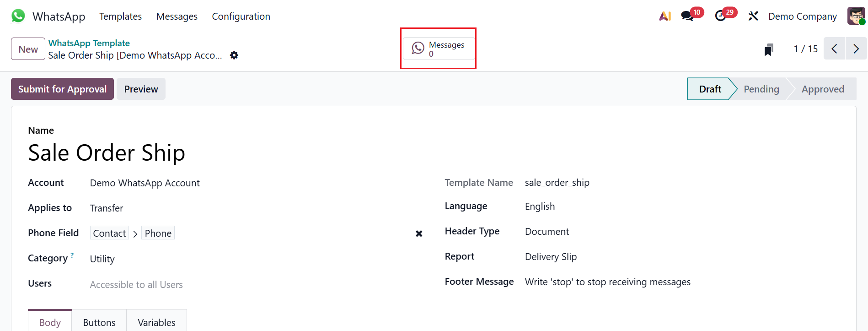Screen dimensions: 868x331
Task: Click Submit for Approval button
Action: coord(63,89)
